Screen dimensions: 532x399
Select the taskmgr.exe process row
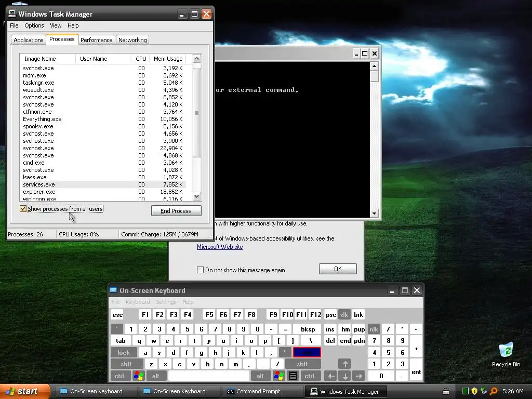coord(103,83)
